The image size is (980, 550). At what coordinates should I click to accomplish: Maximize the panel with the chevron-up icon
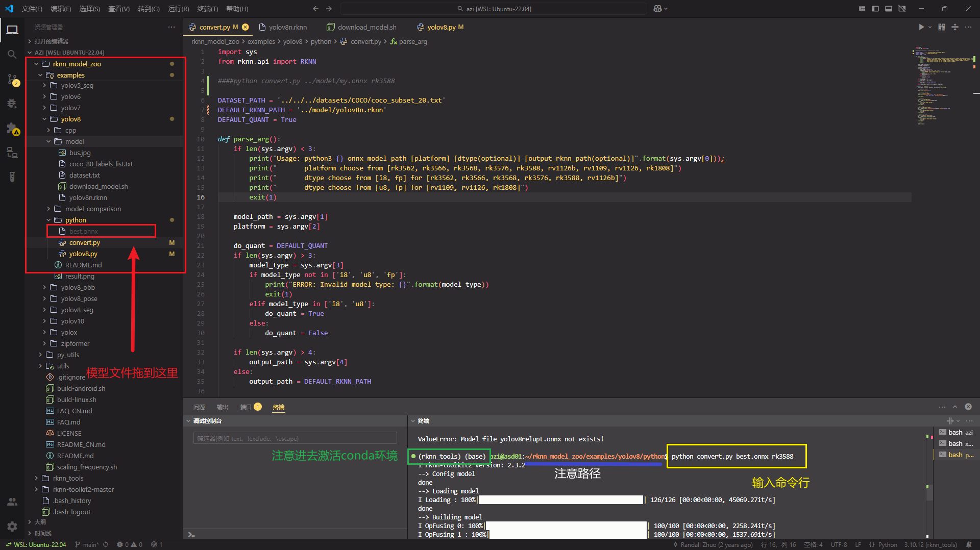click(955, 407)
